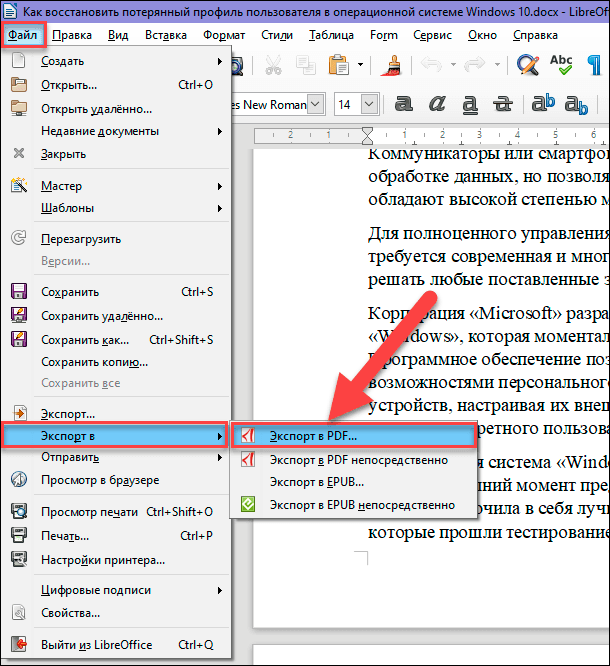Viewport: 610px width, 666px height.
Task: Open the Вставка menu in menu bar
Action: 165,35
